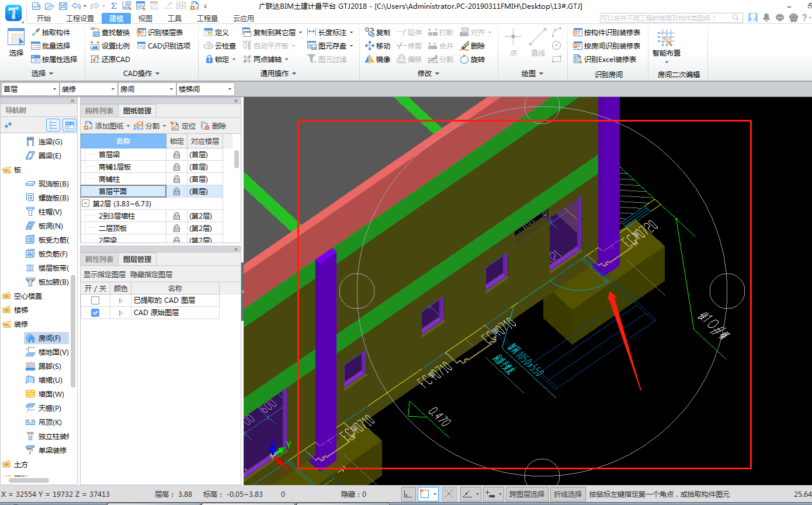
Task: Click the 定位 locate drawing icon
Action: pos(183,126)
